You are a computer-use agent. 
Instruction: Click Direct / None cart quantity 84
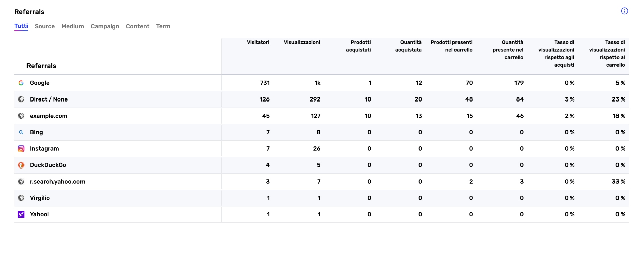click(520, 99)
